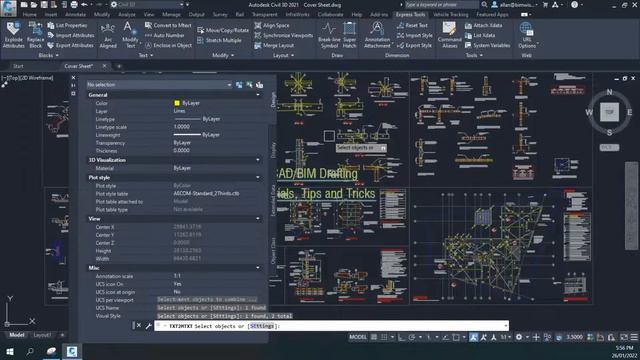Screen dimensions: 640x360
Task: Click Import Attributes
Action: click(x=71, y=36)
